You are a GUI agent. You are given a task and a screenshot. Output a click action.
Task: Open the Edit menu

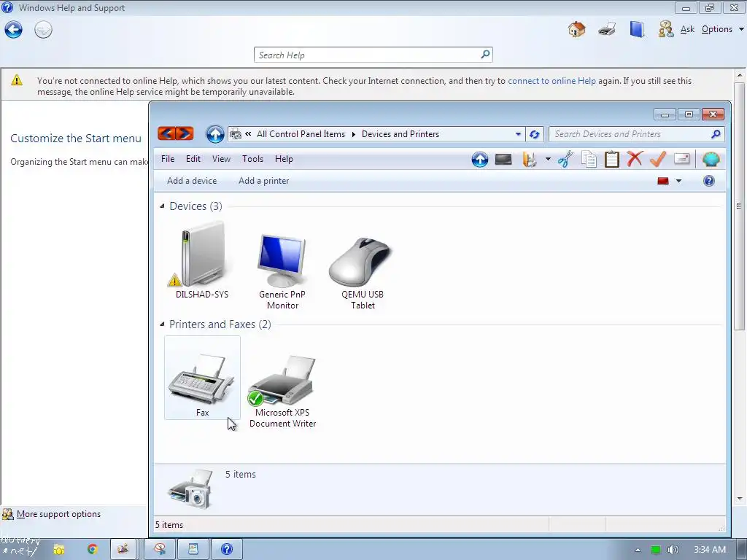click(x=193, y=159)
